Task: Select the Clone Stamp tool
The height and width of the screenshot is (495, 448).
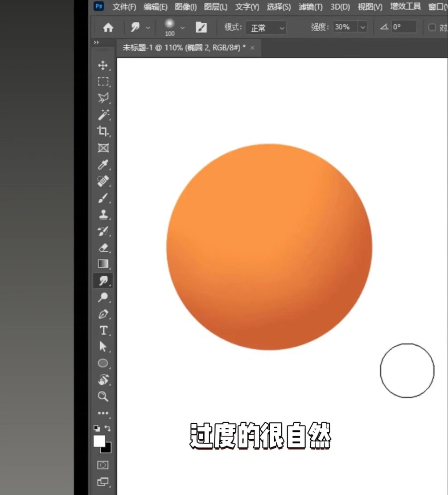Action: [103, 214]
